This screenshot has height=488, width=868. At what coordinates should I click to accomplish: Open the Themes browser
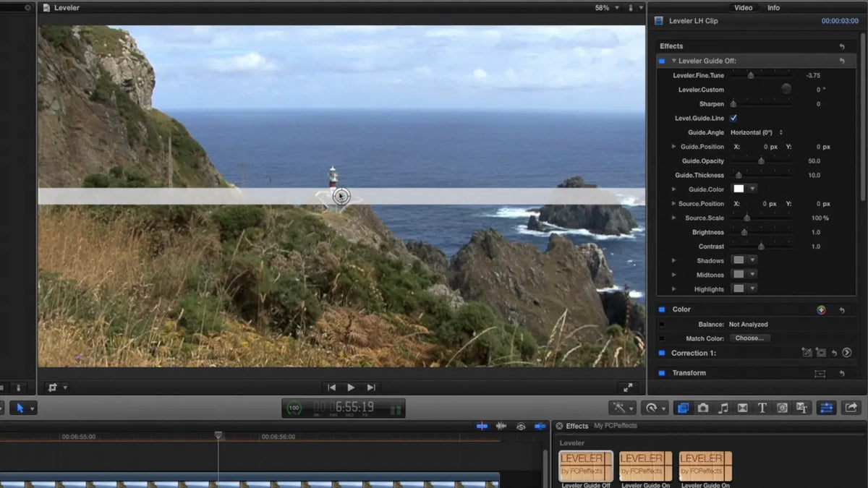[x=801, y=408]
